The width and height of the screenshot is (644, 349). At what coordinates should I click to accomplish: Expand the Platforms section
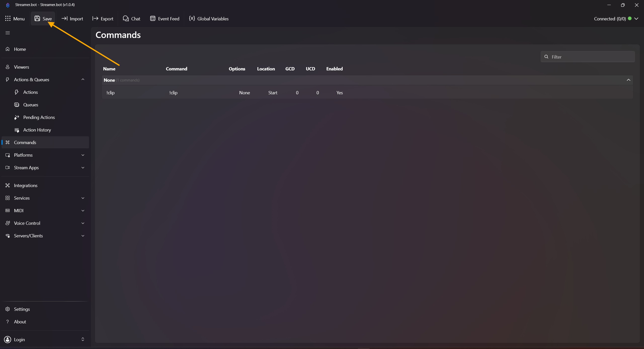pos(83,155)
